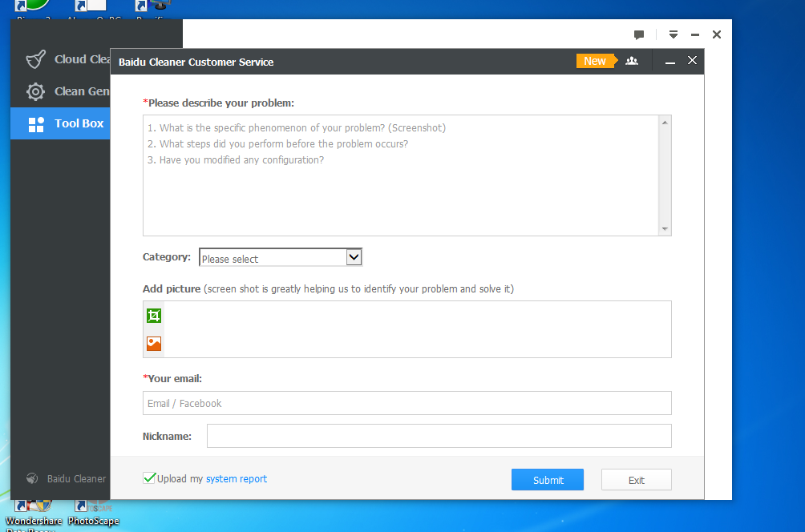Image resolution: width=805 pixels, height=532 pixels.
Task: Click the Tool Box grid icon
Action: pos(36,124)
